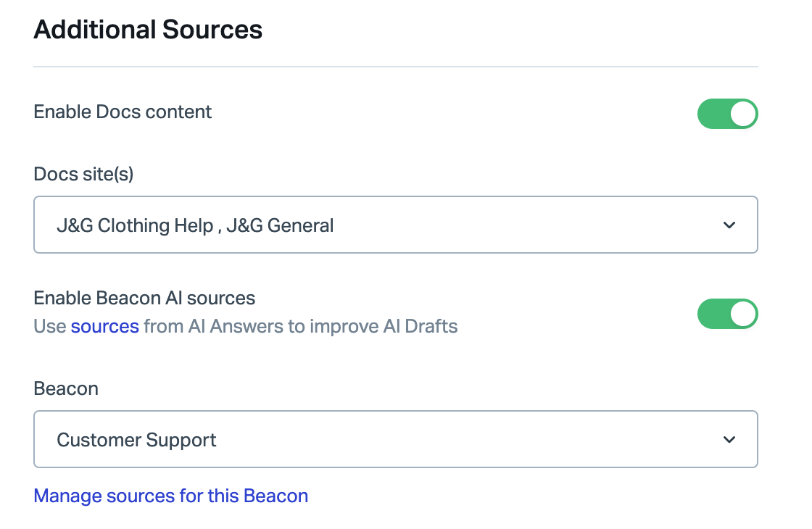Viewport: 812px width, 529px height.
Task: Click the chevron arrow in Docs site(s) field
Action: (x=729, y=225)
